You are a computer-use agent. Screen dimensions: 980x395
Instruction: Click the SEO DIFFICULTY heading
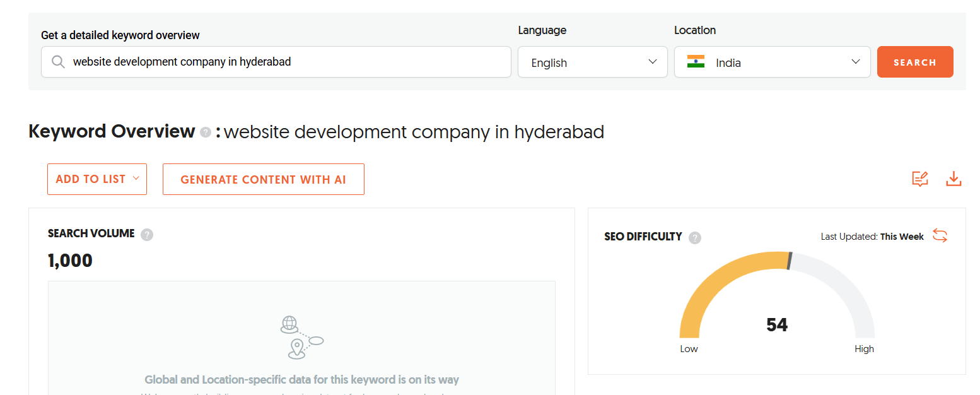pos(643,237)
